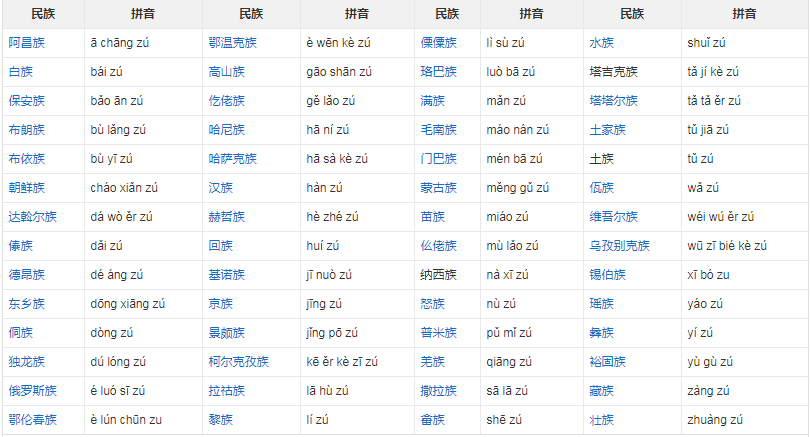Select the 塔吉克族 cell text
The image size is (810, 437).
coord(614,72)
